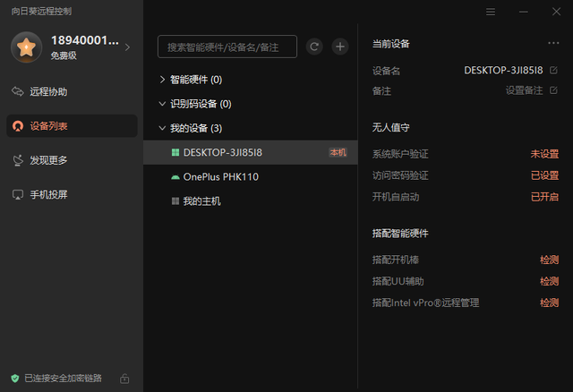Click 已设置 for access password verification
Image resolution: width=573 pixels, height=392 pixels.
(x=544, y=175)
